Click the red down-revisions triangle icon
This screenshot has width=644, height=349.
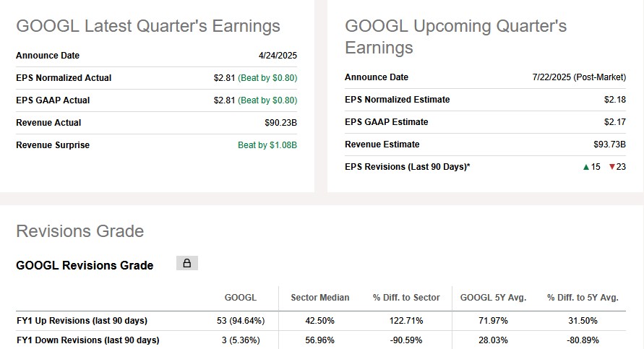(x=612, y=168)
